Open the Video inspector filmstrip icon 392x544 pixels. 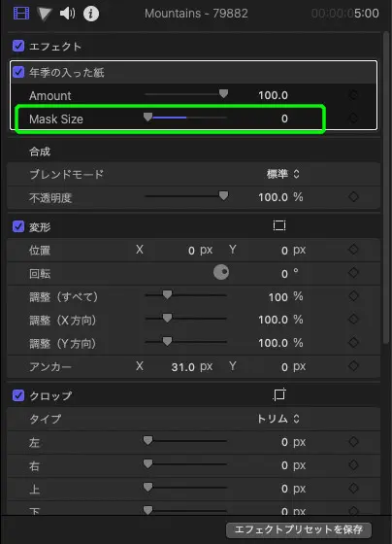tap(21, 14)
